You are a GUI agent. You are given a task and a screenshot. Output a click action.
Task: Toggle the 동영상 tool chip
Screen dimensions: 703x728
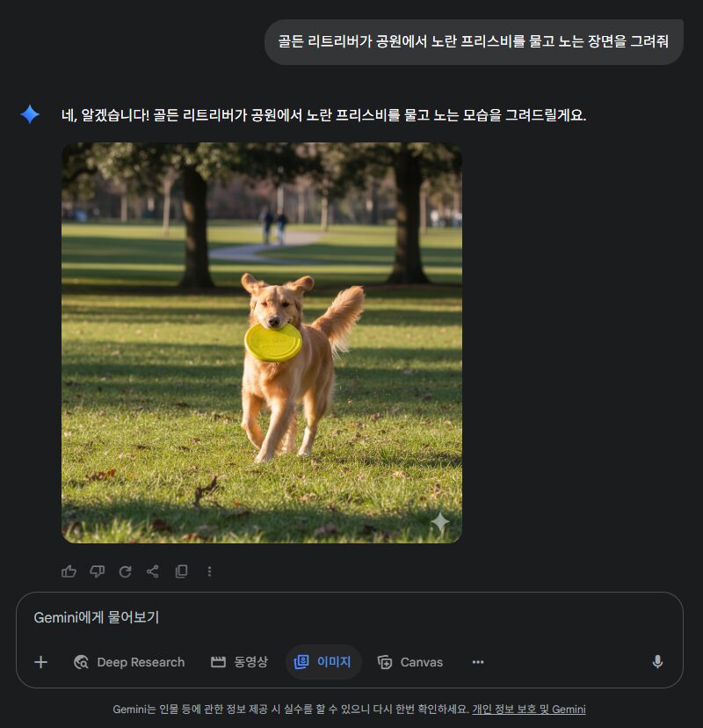[x=239, y=662]
